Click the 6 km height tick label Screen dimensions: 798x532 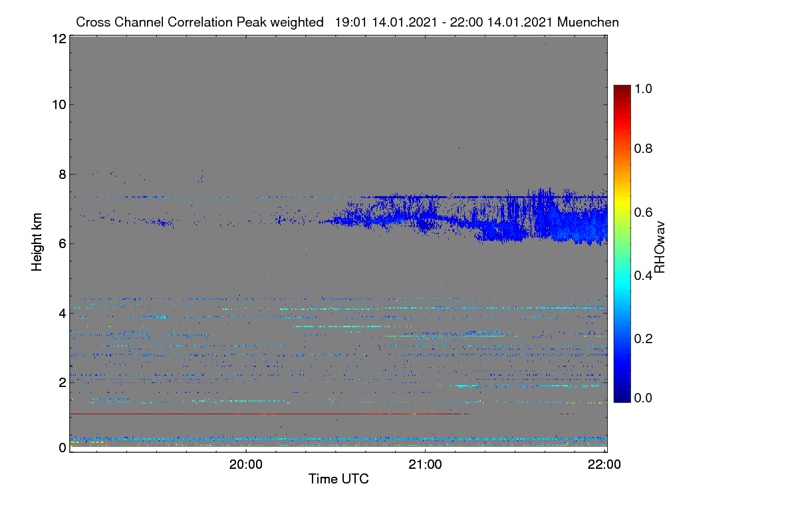[x=62, y=243]
